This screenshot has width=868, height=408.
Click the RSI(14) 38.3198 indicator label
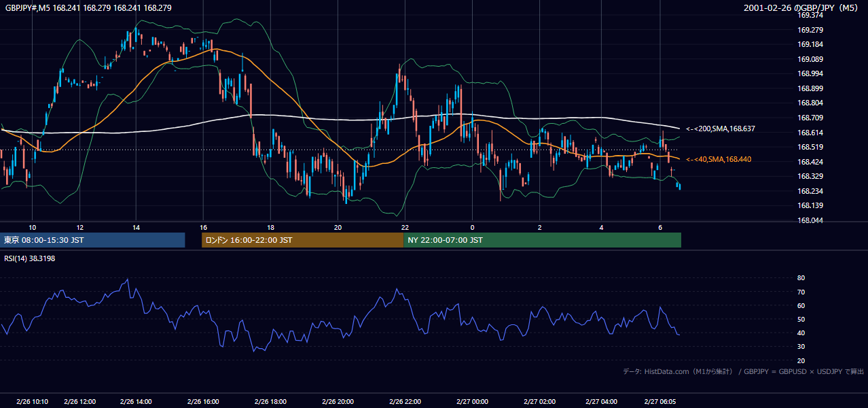[x=30, y=258]
